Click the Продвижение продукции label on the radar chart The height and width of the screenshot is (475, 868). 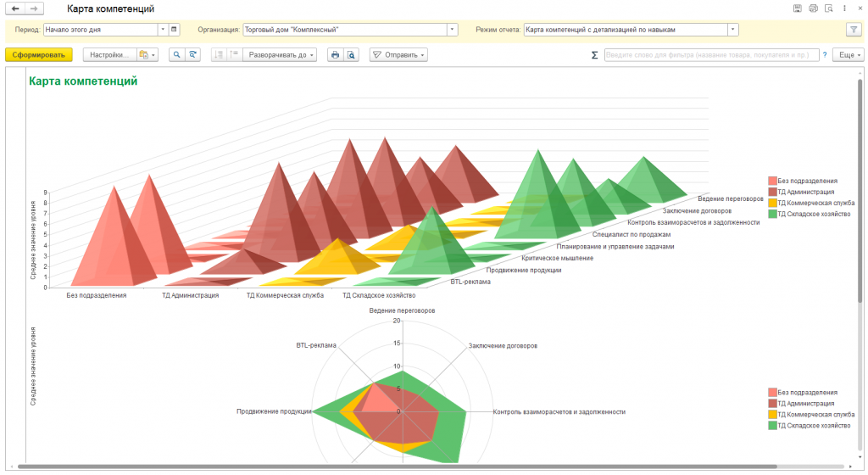[x=274, y=411]
